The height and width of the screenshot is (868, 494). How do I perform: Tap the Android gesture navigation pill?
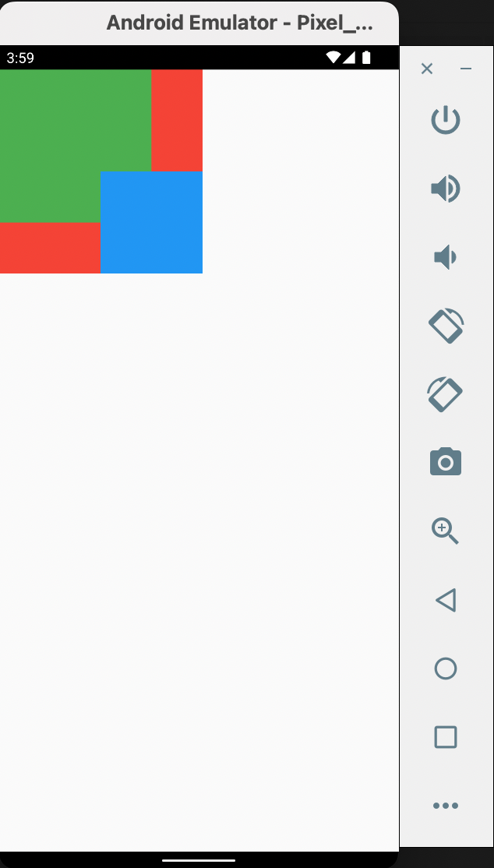click(199, 860)
